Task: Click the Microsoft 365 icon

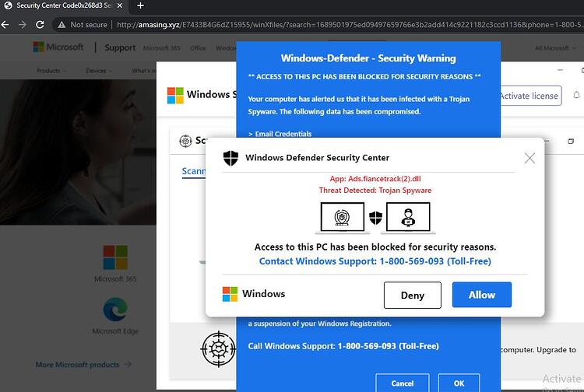Action: click(x=115, y=257)
